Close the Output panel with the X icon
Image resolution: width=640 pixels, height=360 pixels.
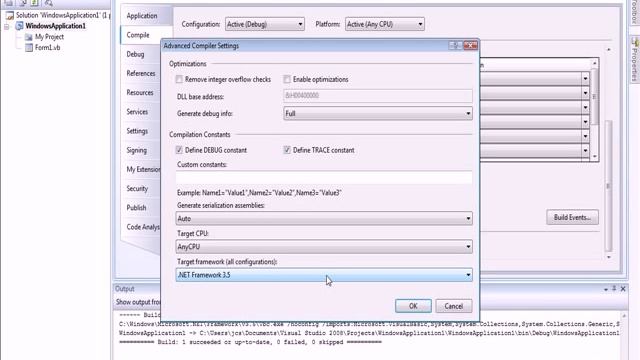pyautogui.click(x=623, y=289)
